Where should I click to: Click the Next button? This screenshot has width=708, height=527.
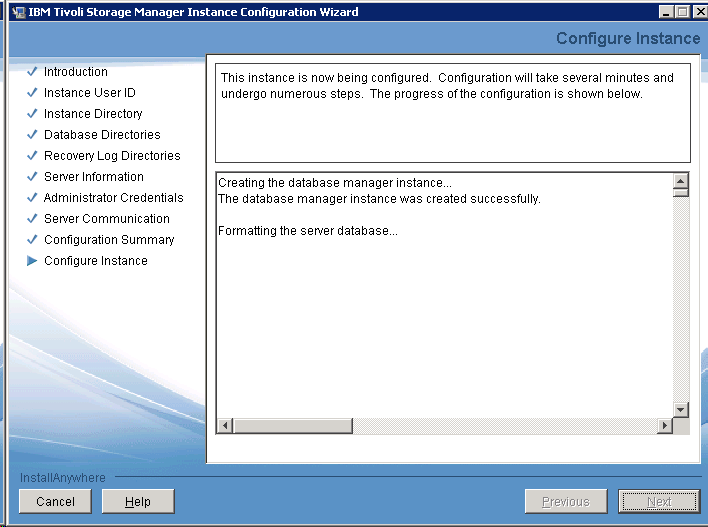(x=658, y=501)
